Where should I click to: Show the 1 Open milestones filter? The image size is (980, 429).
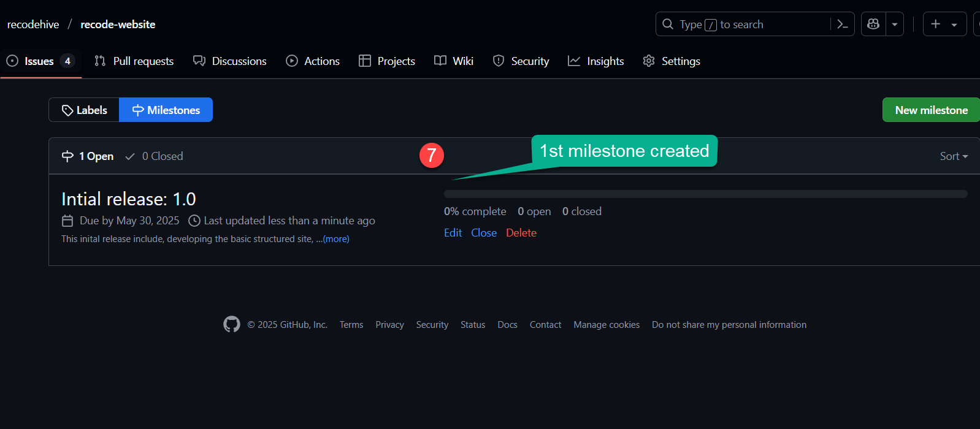point(88,156)
